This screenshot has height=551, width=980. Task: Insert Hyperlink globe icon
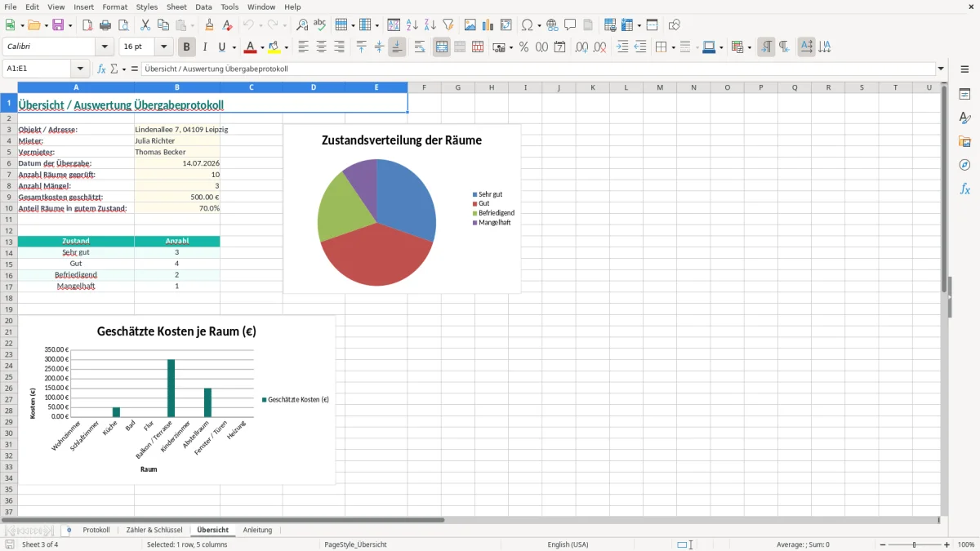click(552, 25)
